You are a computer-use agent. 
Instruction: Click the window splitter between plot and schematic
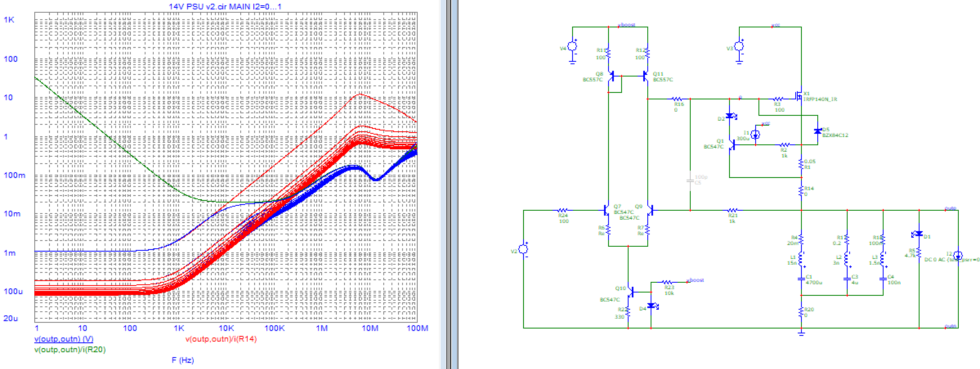(449, 184)
